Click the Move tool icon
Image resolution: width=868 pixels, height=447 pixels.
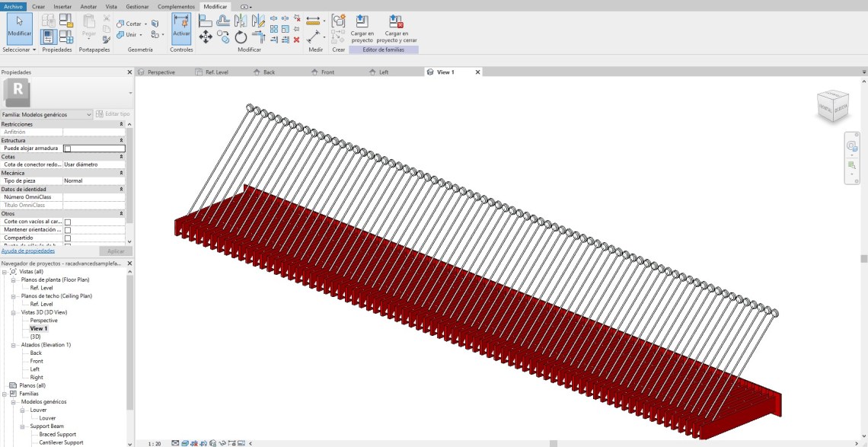click(206, 37)
